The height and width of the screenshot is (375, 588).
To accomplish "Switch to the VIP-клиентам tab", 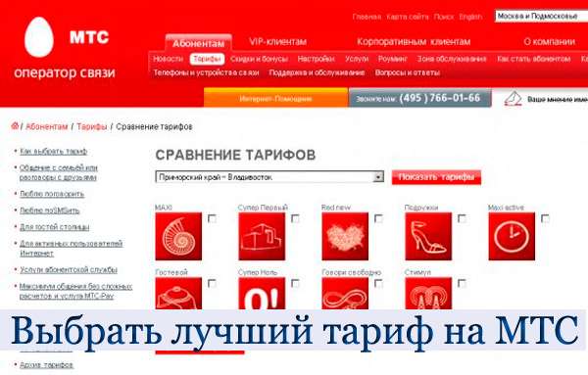I will click(278, 41).
